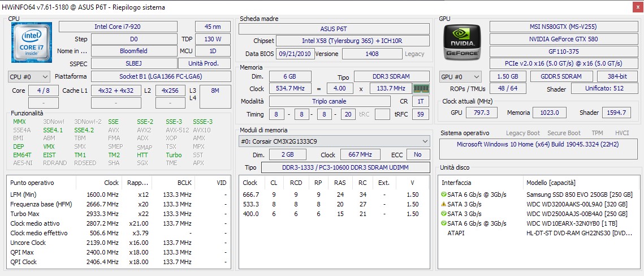This screenshot has width=644, height=276.
Task: Click the DDR3-1333 / PC3-10600 module type field
Action: pyautogui.click(x=345, y=167)
